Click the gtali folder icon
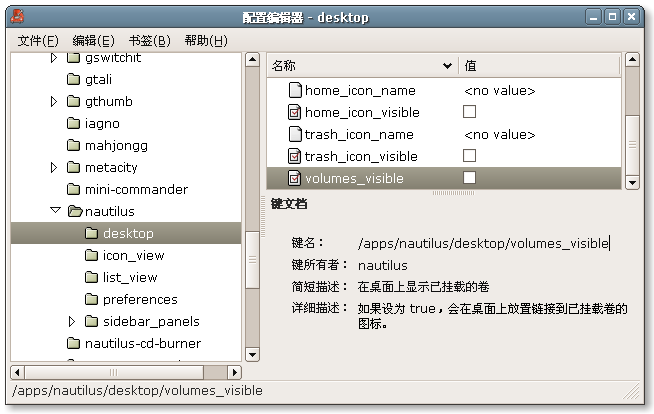 [x=73, y=79]
